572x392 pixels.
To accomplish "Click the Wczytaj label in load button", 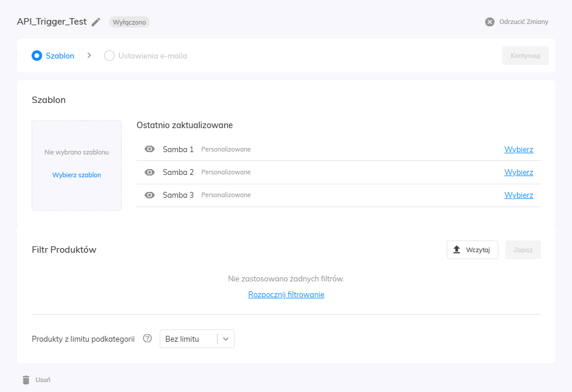I will coord(478,250).
